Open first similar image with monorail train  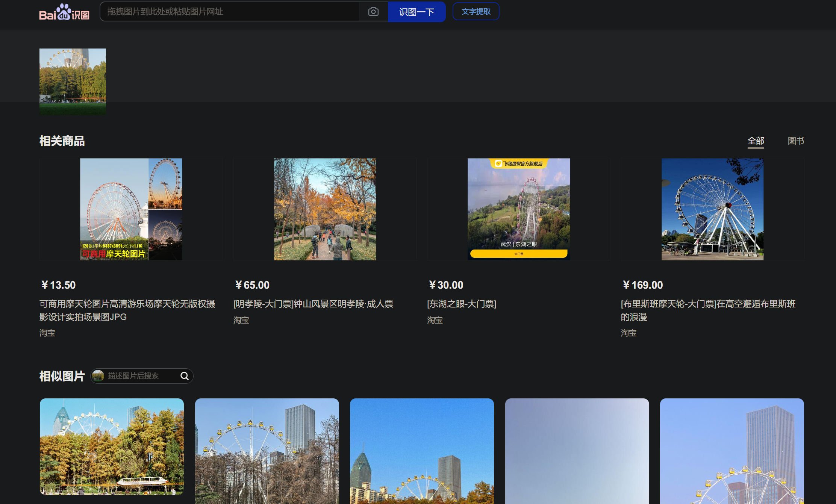(x=112, y=446)
